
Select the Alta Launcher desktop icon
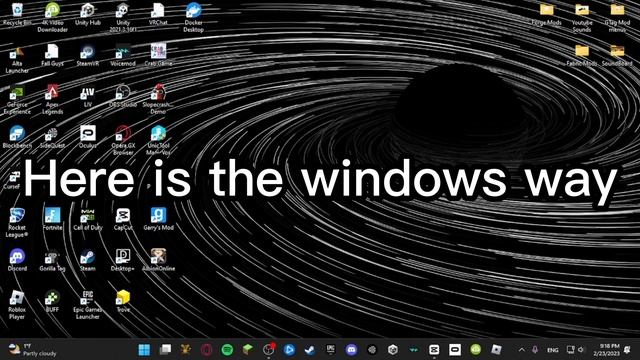[x=17, y=60]
